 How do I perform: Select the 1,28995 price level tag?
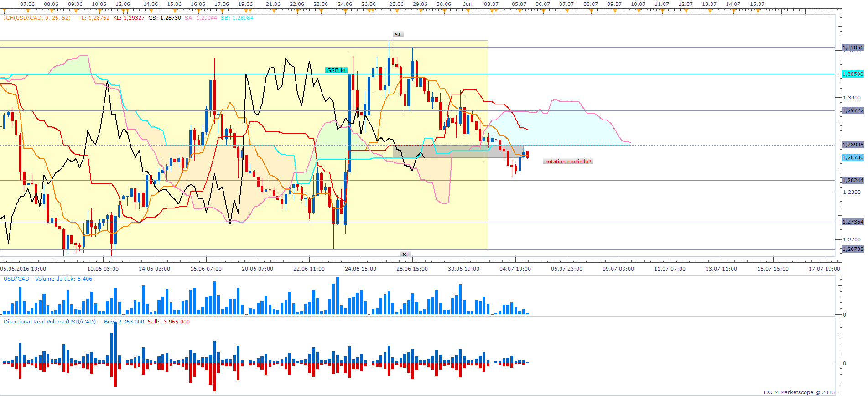click(852, 145)
